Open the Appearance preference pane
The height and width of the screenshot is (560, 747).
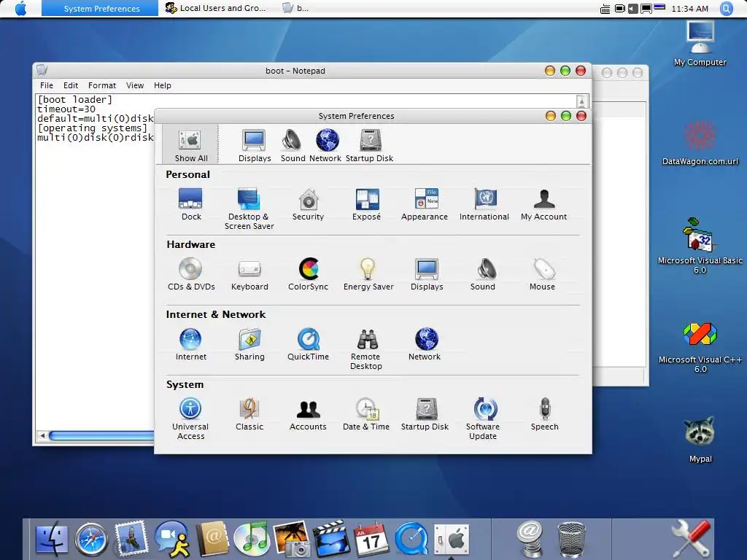pos(425,205)
